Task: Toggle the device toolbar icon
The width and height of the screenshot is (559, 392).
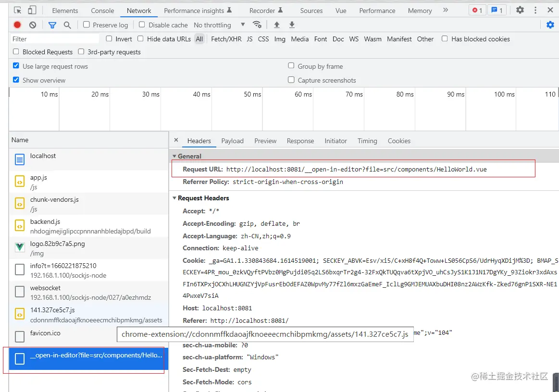Action: (x=32, y=11)
